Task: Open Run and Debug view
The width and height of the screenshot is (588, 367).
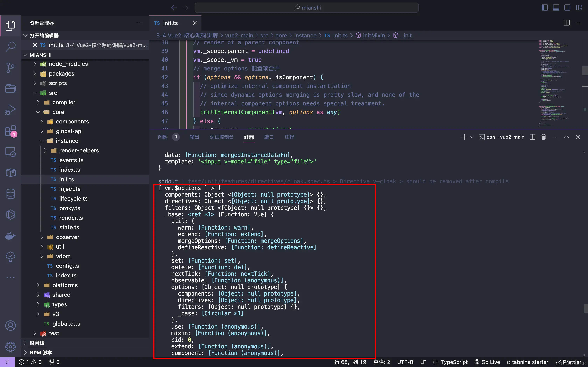Action: point(10,110)
